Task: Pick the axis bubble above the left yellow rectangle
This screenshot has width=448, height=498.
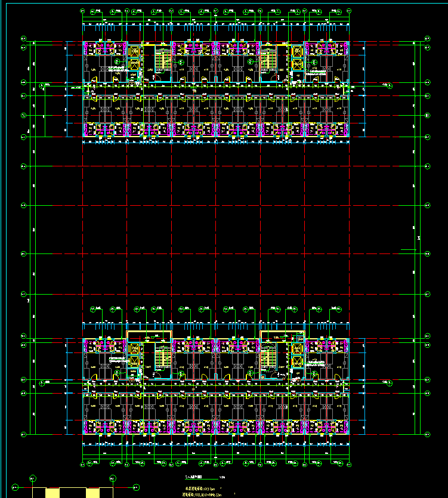Action: click(x=32, y=478)
